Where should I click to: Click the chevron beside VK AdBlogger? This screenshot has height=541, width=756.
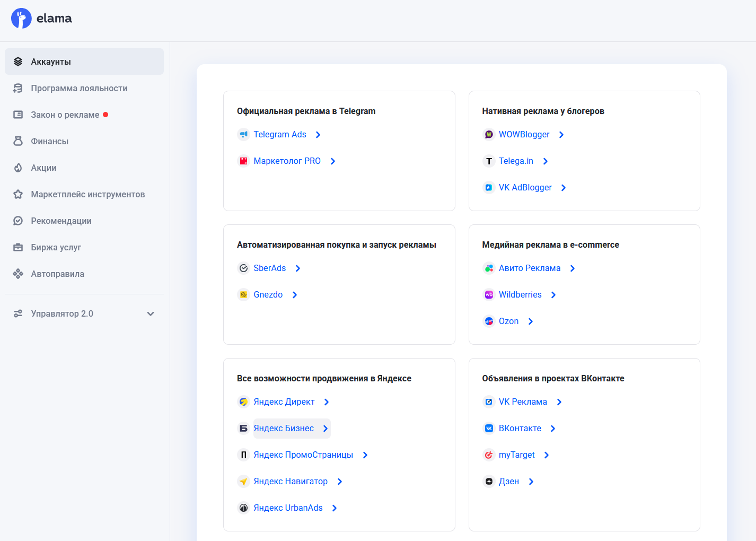pyautogui.click(x=564, y=188)
